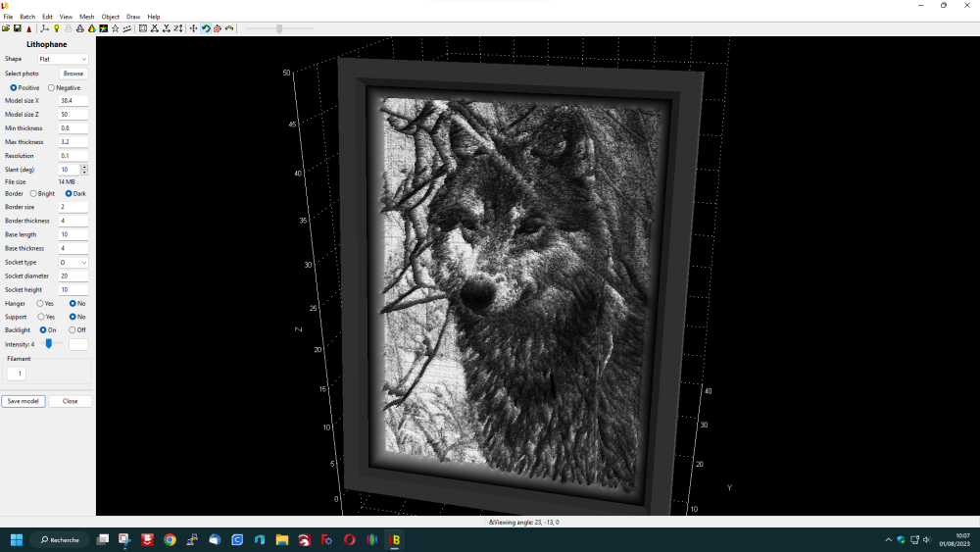Image resolution: width=980 pixels, height=552 pixels.
Task: Open the Mesh menu
Action: point(87,17)
